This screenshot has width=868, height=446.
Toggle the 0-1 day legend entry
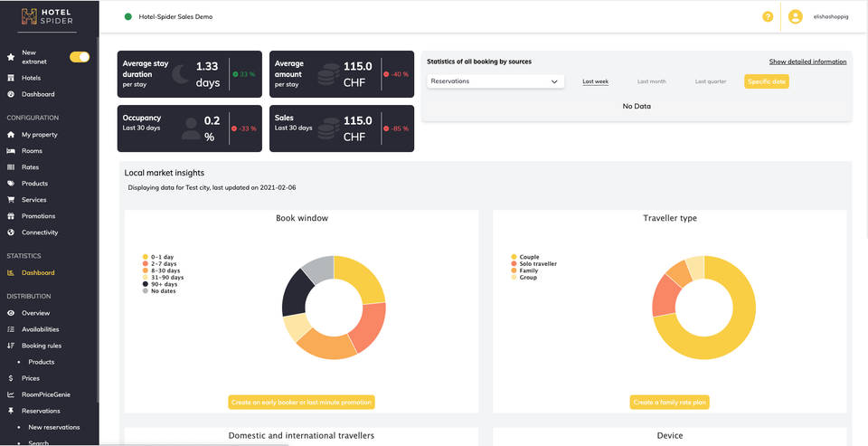(163, 257)
